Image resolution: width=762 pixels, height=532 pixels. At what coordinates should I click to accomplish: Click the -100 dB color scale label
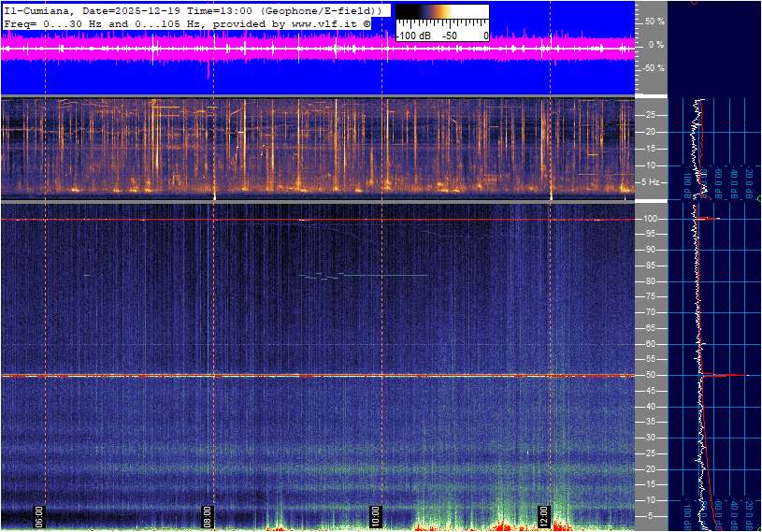412,36
